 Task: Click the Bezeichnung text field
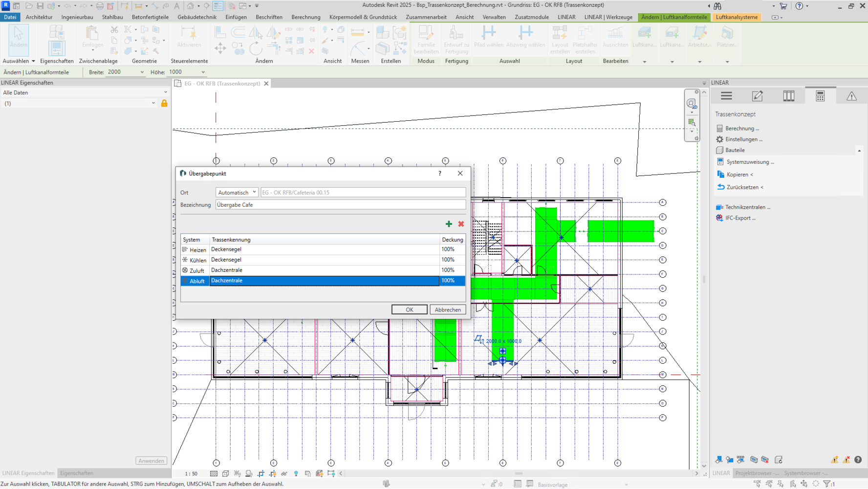click(340, 205)
